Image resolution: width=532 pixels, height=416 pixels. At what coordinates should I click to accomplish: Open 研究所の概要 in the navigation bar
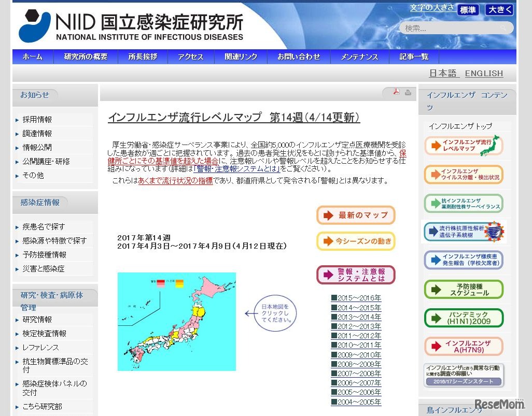(86, 57)
